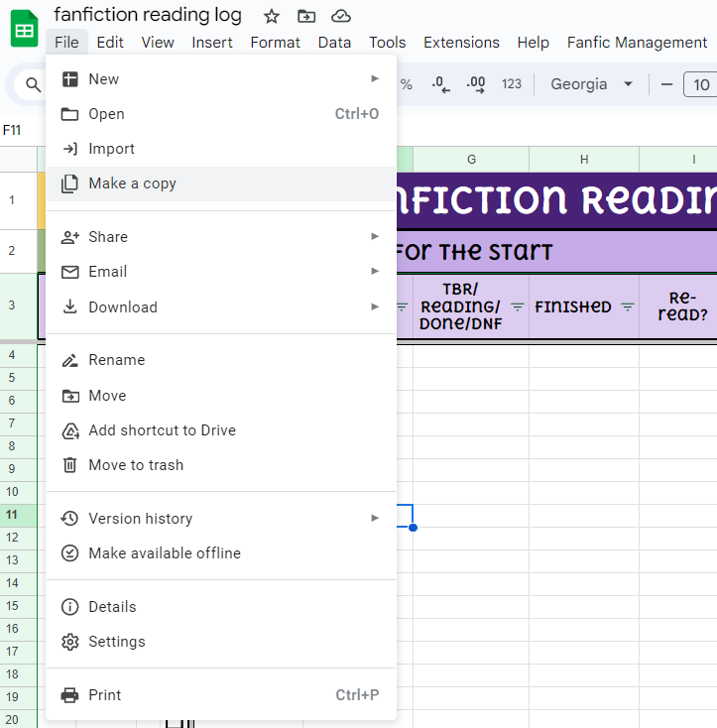Open the Insert menu
Viewport: 717px width, 728px height.
click(212, 43)
